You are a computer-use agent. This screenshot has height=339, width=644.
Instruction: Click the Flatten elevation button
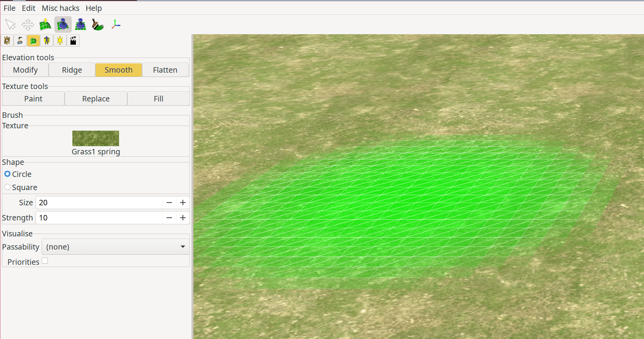pos(165,70)
